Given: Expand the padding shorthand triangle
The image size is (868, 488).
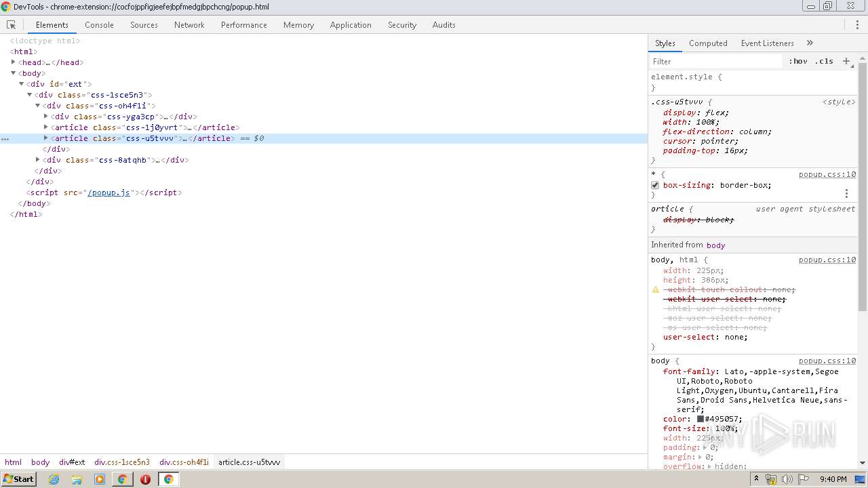Looking at the screenshot, I should point(705,447).
